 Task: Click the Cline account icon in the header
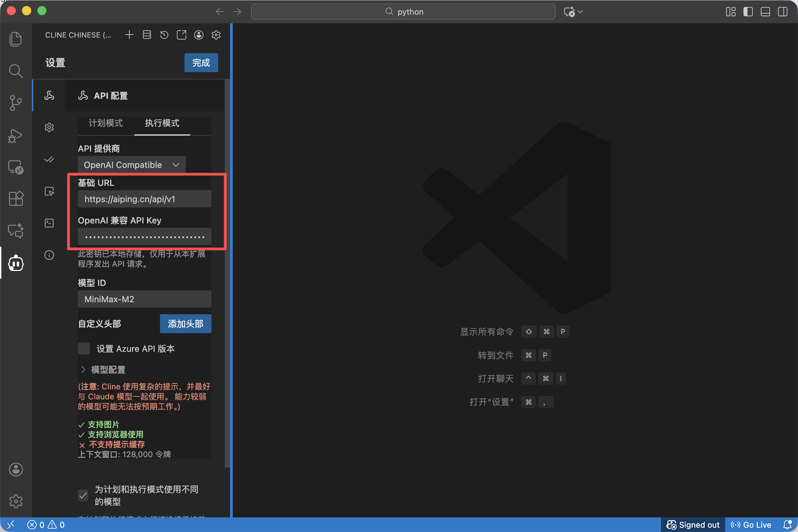[x=199, y=35]
